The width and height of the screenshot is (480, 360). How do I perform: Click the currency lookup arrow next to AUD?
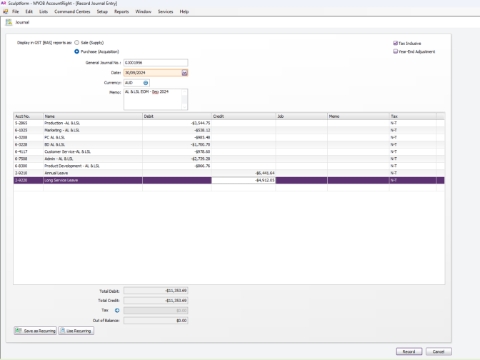146,83
